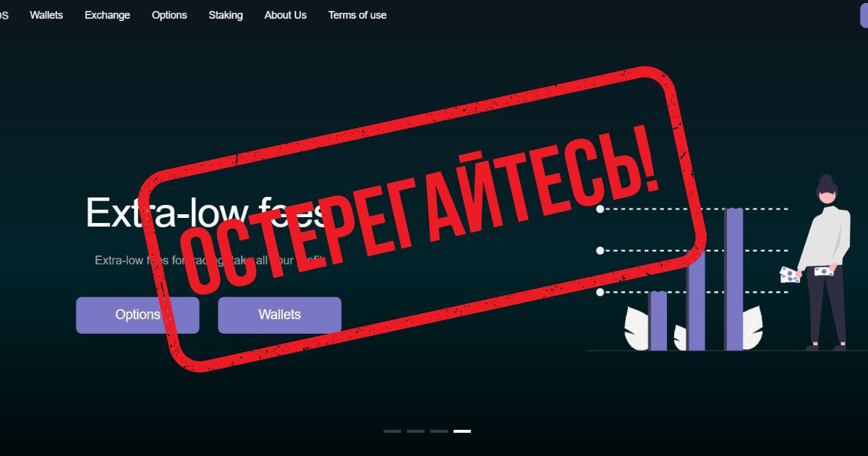This screenshot has height=456, width=868.
Task: Go to the Exchange page from navigation bar
Action: pos(107,14)
